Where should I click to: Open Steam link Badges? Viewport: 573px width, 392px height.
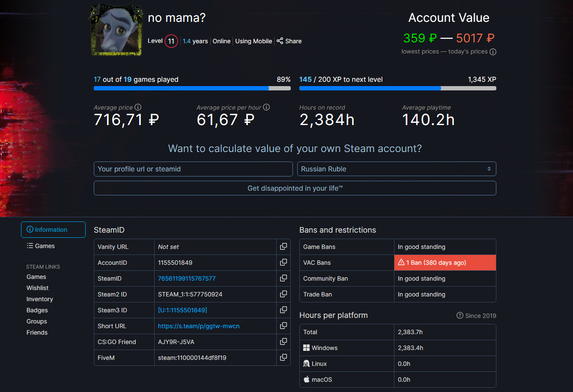coord(37,310)
